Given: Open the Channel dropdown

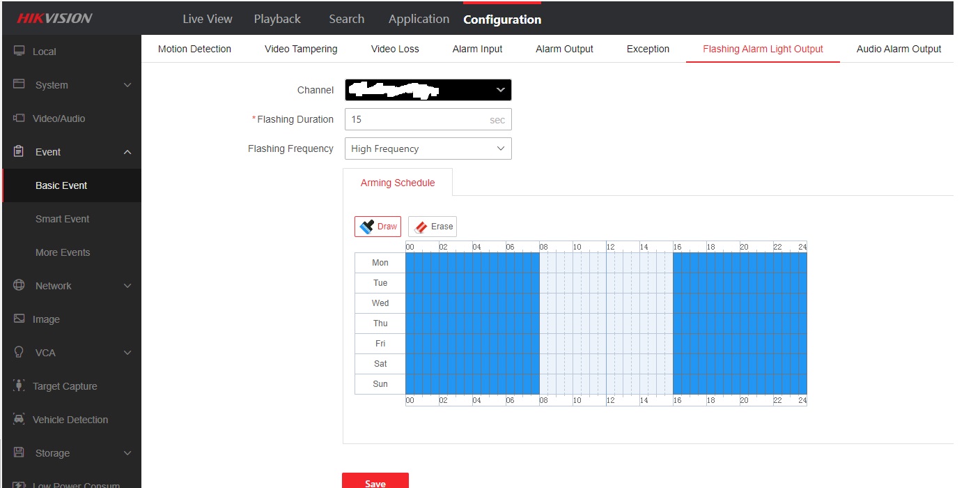Looking at the screenshot, I should pos(428,90).
